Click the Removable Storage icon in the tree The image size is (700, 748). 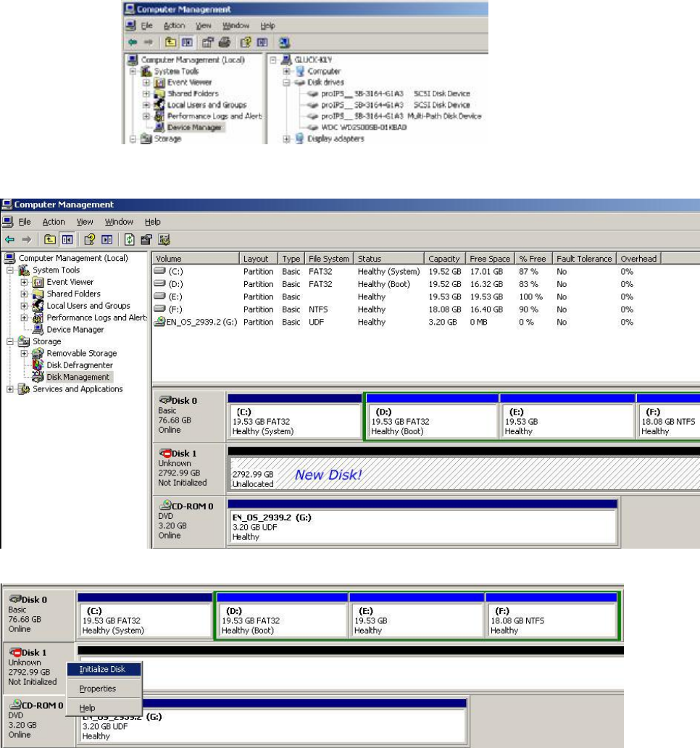coord(38,353)
